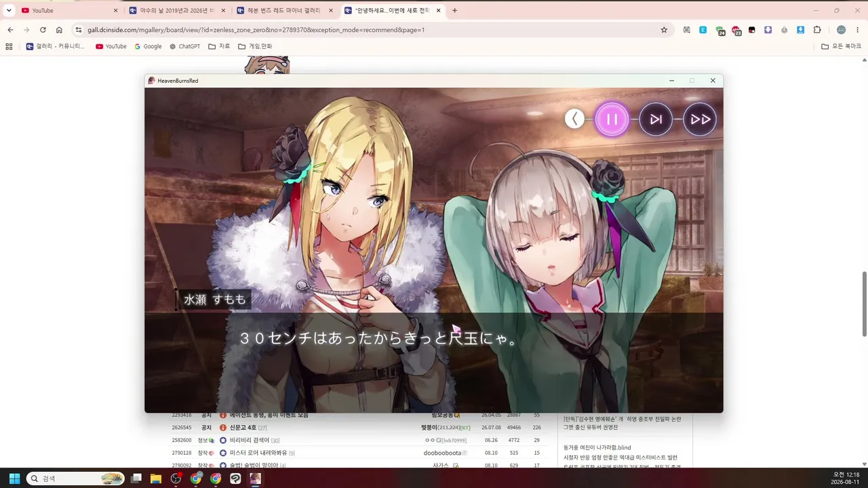Open the news link 여진이 나가라함.blind
868x488 pixels.
(x=597, y=447)
